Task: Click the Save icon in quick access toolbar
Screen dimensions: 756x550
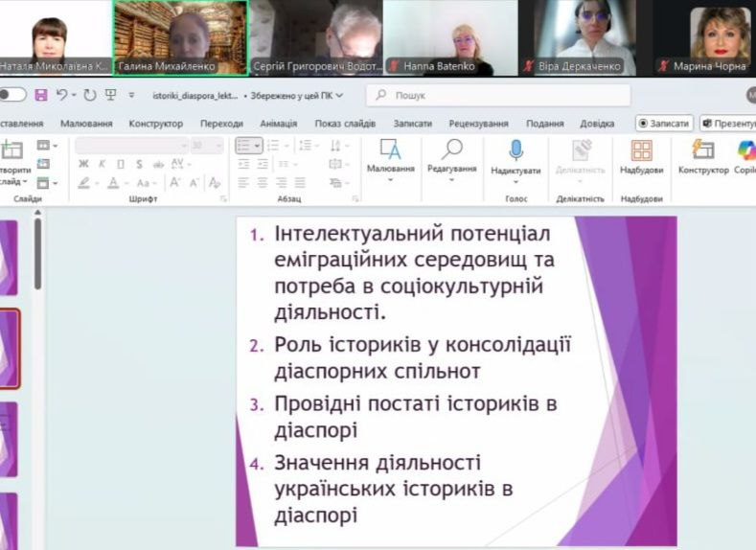Action: click(40, 95)
